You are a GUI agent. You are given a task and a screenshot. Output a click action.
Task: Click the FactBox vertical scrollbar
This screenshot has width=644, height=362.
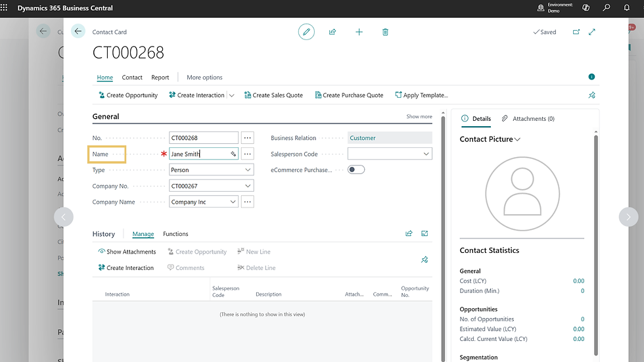tap(595, 245)
